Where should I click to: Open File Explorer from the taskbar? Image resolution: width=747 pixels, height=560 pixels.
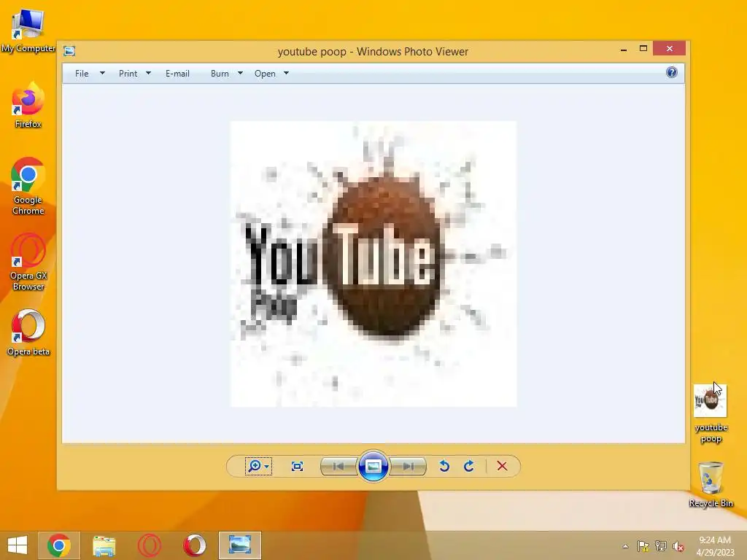pyautogui.click(x=104, y=545)
